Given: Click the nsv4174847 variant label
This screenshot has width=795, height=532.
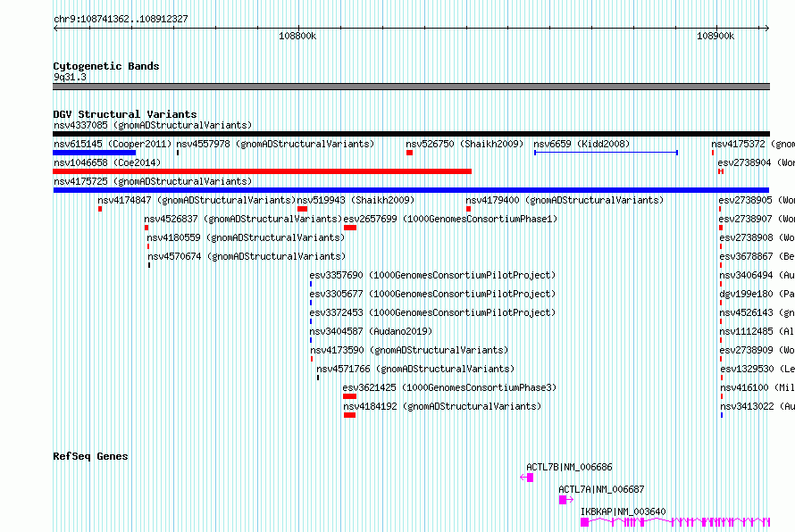Looking at the screenshot, I should (197, 200).
